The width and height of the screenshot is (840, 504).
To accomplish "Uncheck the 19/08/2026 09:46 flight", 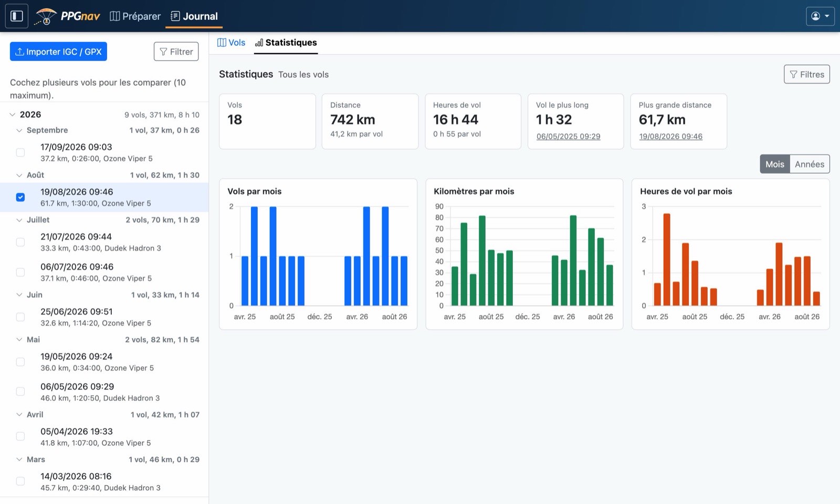I will pos(20,197).
